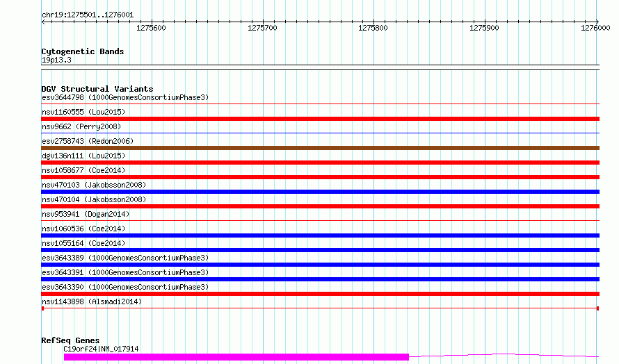Click the 1275600 ruler tick label
The height and width of the screenshot is (364, 619).
151,28
